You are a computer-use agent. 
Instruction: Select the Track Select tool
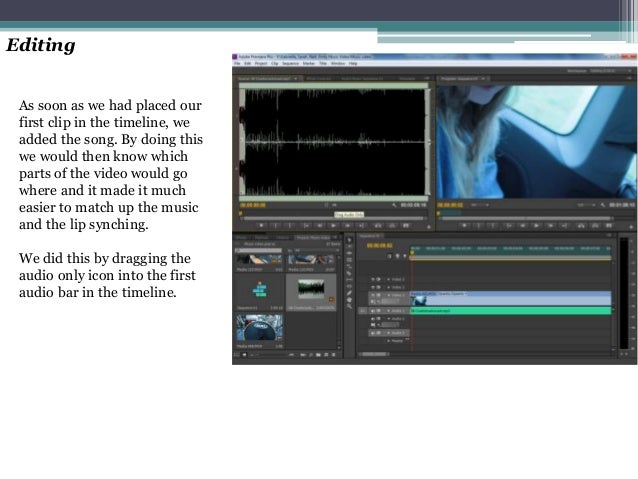[349, 247]
